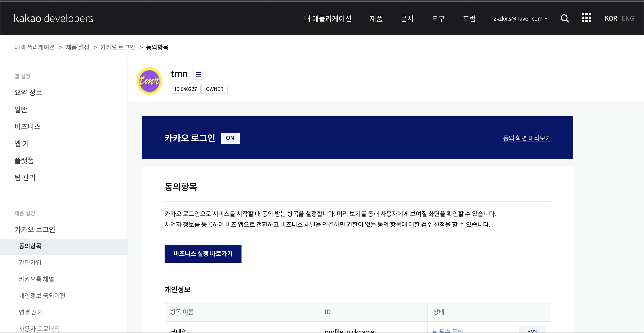Click the 비즈니스 설정 바로가기 button
The height and width of the screenshot is (333, 644).
[x=203, y=254]
